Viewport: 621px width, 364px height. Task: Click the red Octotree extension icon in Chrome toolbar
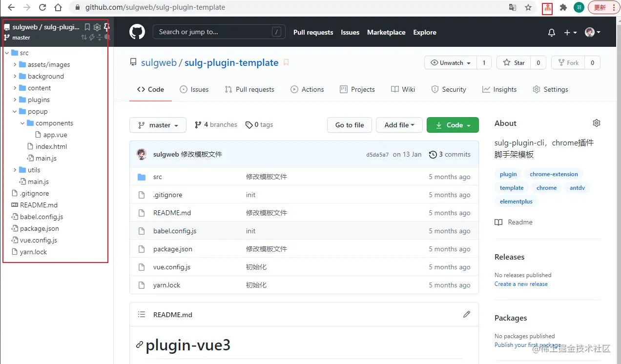pyautogui.click(x=547, y=8)
